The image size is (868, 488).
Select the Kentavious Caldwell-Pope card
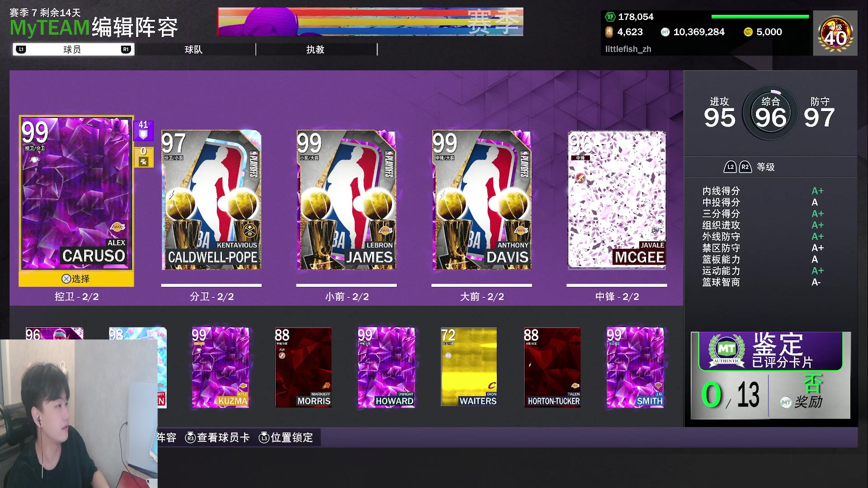[x=212, y=200]
